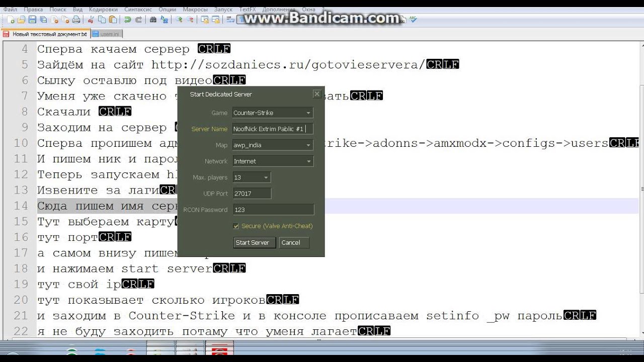Screen dimensions: 644x362
Task: Switch to the users.ini tab
Action: point(107,34)
